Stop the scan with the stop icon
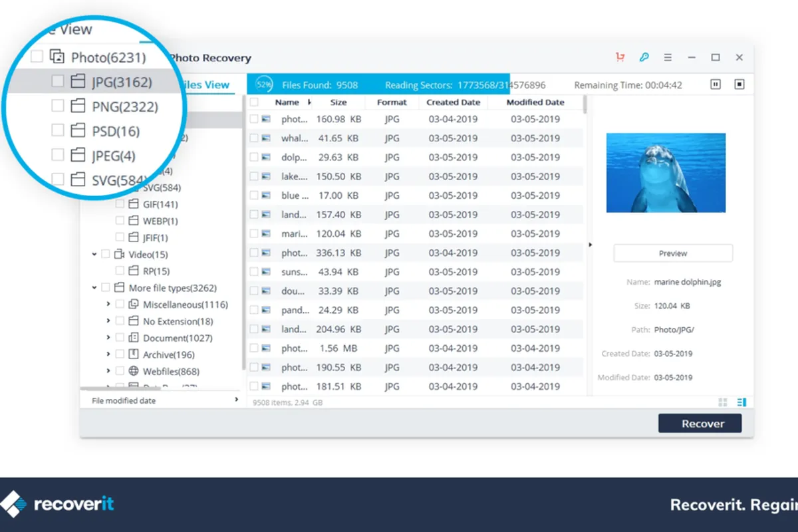The height and width of the screenshot is (532, 798). (x=739, y=84)
